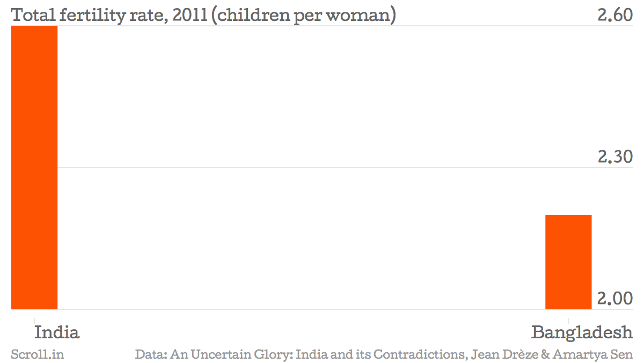Click the chart title text
This screenshot has width=644, height=363.
(x=204, y=15)
